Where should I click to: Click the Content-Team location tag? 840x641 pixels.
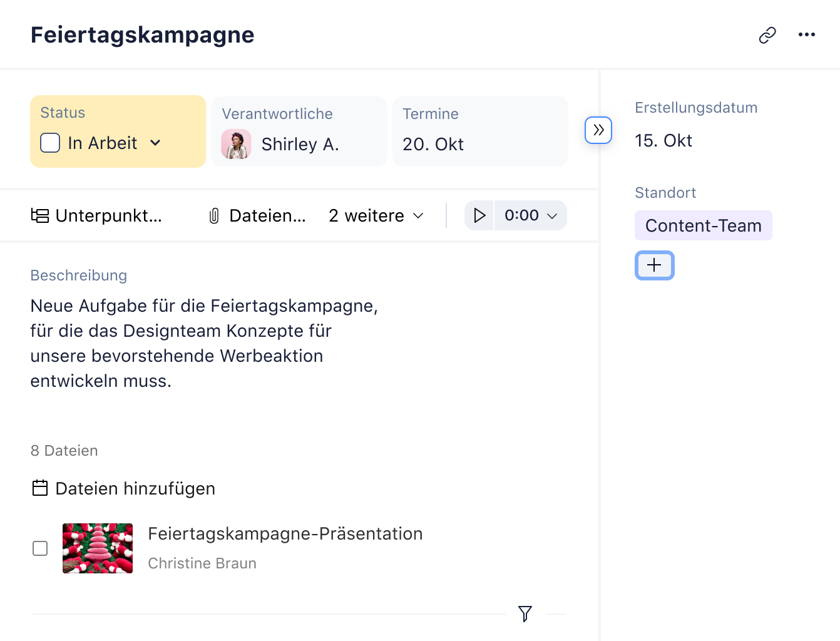coord(704,225)
